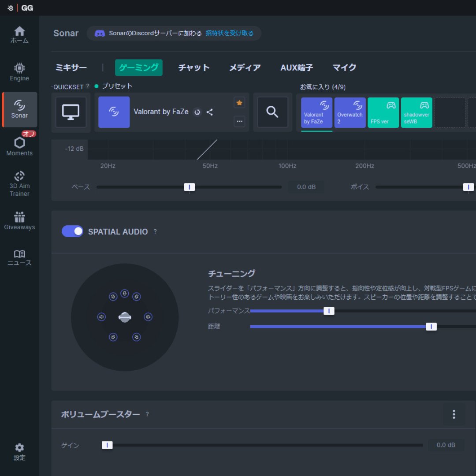476x476 pixels.
Task: Click the purple Valorant preset icon
Action: (114, 112)
